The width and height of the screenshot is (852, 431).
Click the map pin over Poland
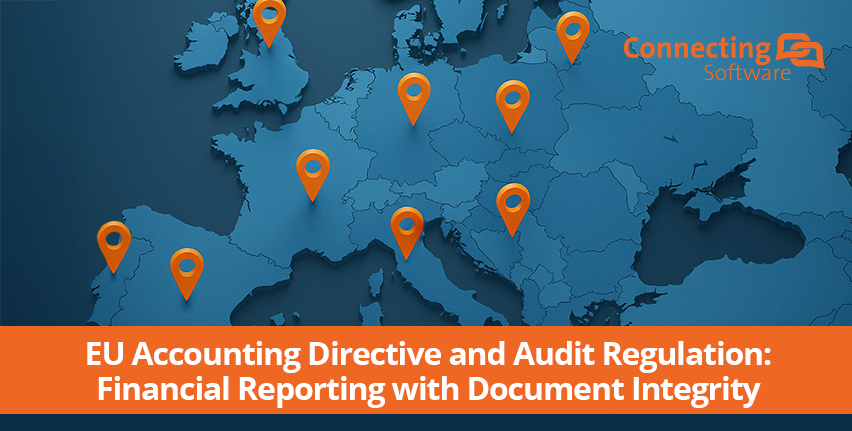512,106
